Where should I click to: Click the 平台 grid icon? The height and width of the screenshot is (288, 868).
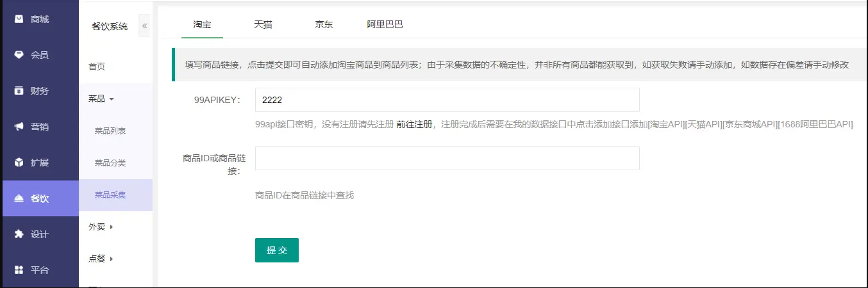19,270
